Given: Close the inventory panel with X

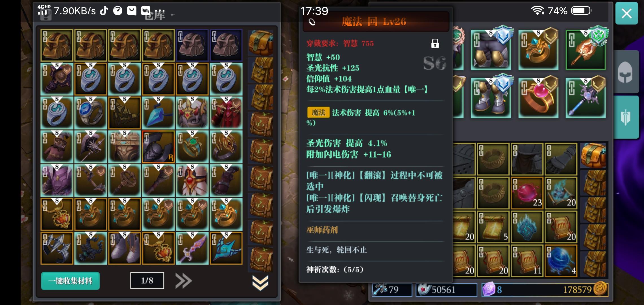Looking at the screenshot, I should click(x=626, y=13).
